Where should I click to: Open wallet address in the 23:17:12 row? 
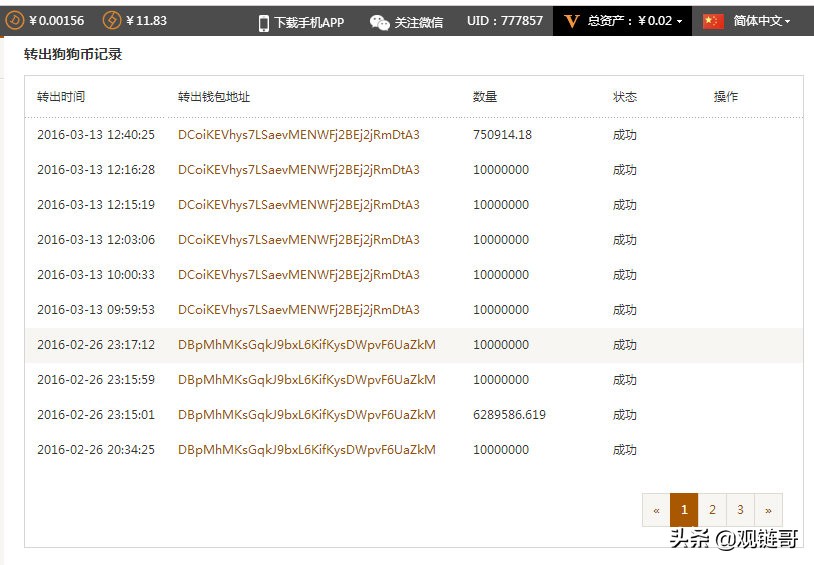[x=307, y=345]
